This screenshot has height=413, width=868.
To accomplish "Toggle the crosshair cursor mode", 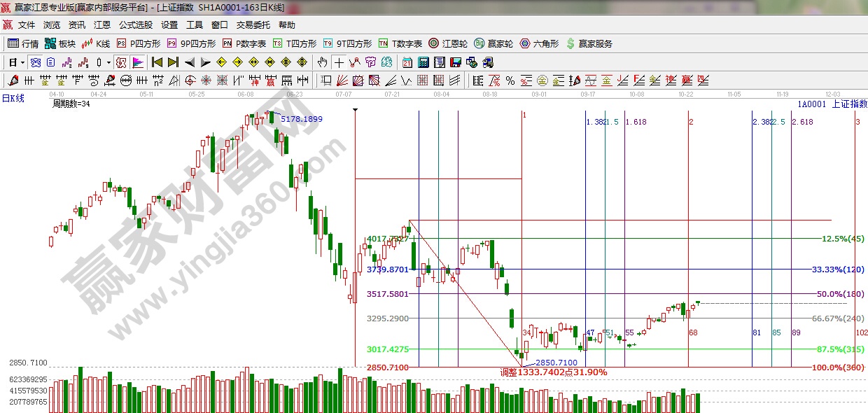I will (x=338, y=62).
